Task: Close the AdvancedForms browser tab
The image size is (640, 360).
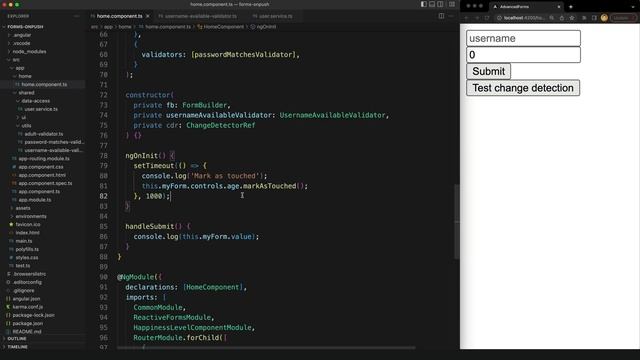Action: click(559, 7)
